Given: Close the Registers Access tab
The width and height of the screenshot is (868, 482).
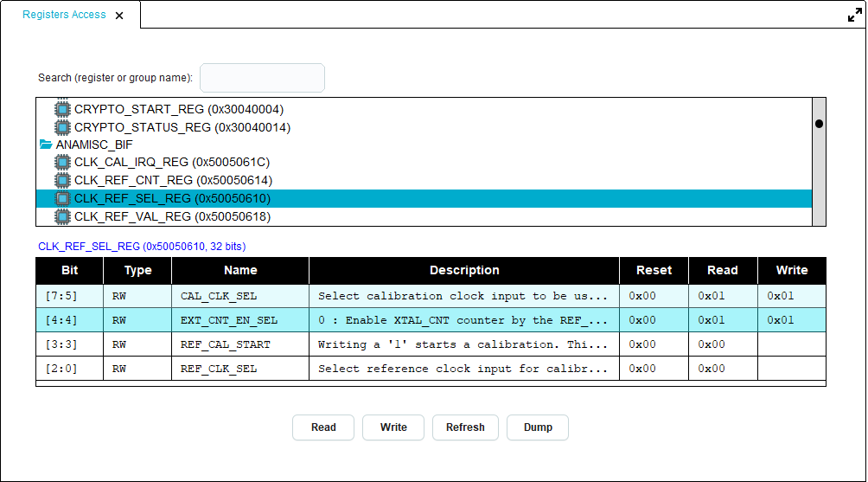Looking at the screenshot, I should [119, 16].
